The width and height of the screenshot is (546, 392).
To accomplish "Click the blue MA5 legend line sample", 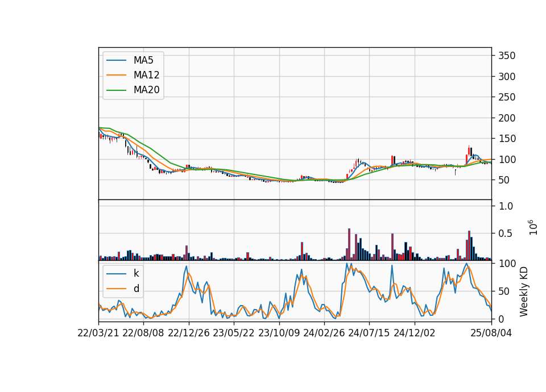I will (x=116, y=61).
